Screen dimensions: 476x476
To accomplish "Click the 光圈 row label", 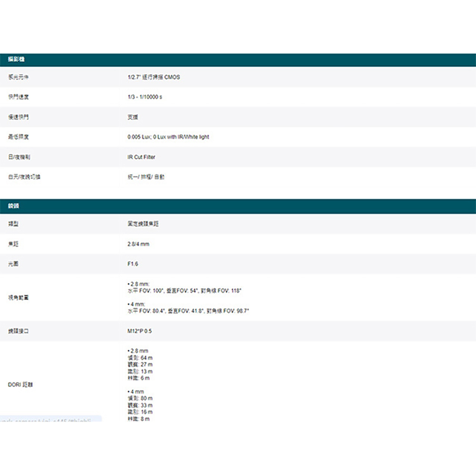I will click(13, 264).
